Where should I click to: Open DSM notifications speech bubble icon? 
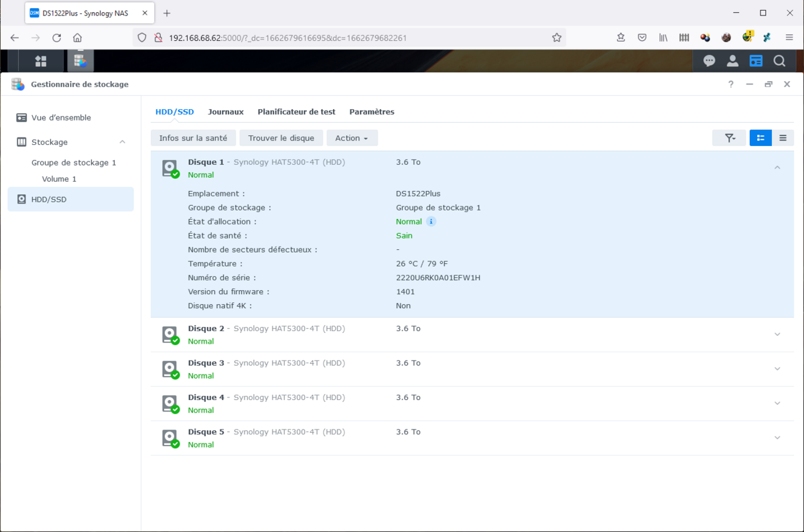[709, 61]
